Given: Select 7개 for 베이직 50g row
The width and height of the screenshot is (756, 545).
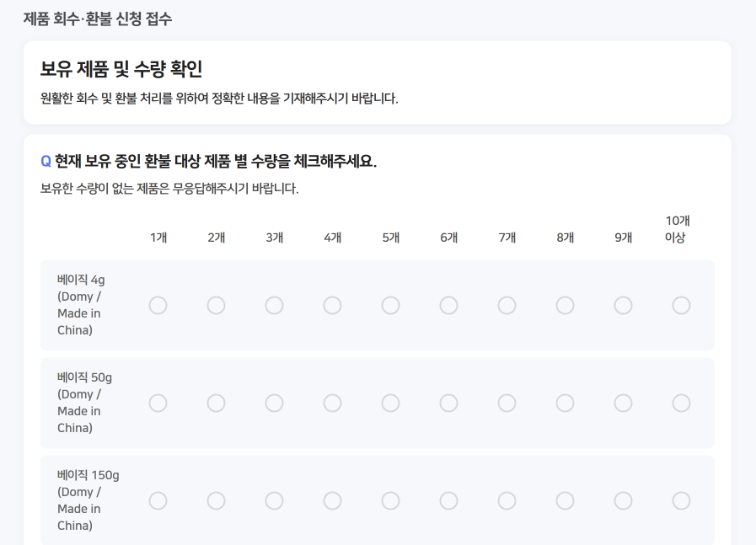Looking at the screenshot, I should tap(507, 403).
